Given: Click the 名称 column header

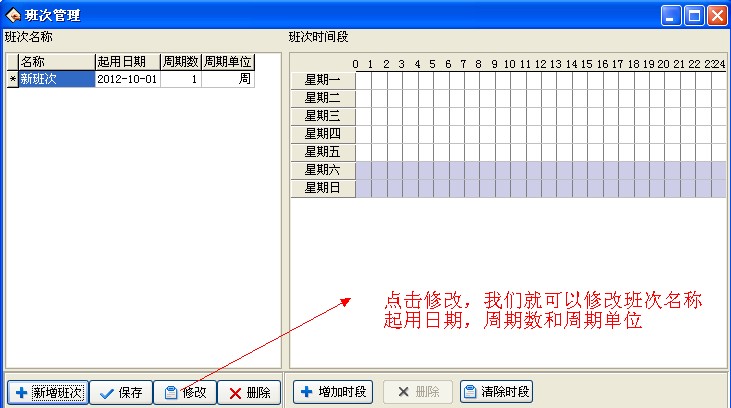Looking at the screenshot, I should pyautogui.click(x=56, y=62).
